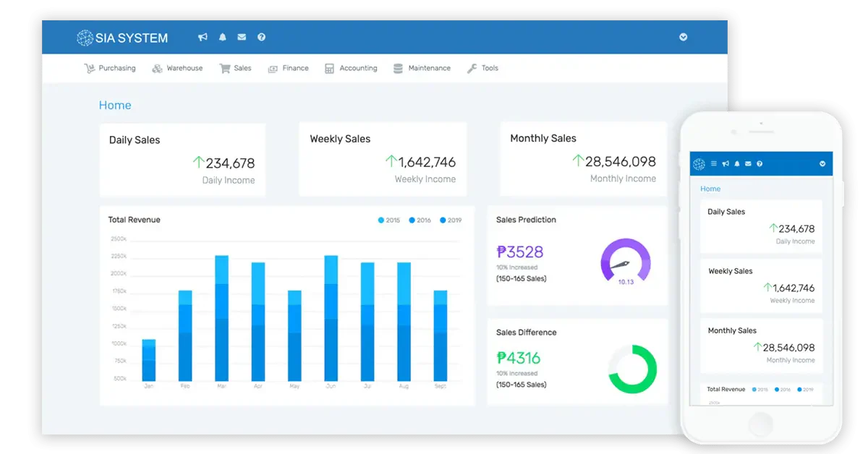Click the Maintenance database icon

(x=398, y=69)
